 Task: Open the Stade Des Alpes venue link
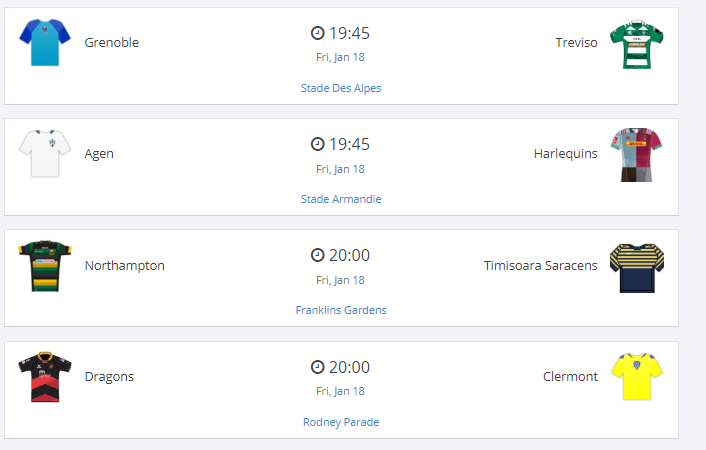[x=341, y=88]
